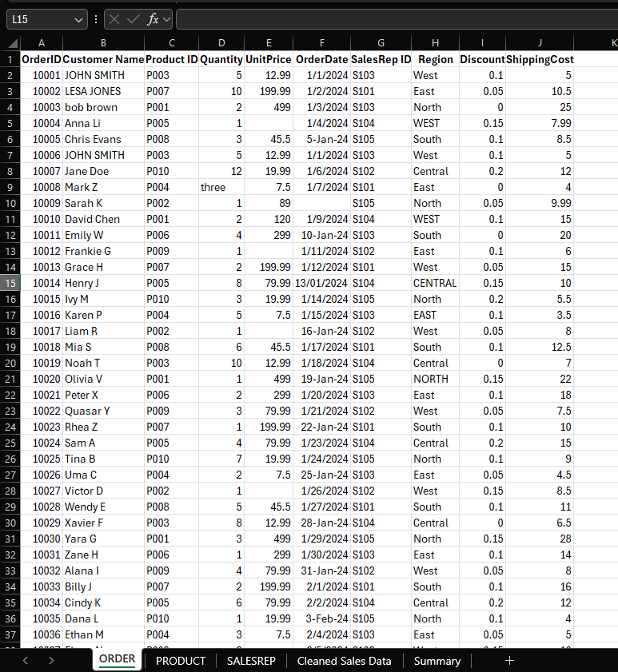This screenshot has width=618, height=672.
Task: Open the Cleaned Sales Data sheet tab
Action: pyautogui.click(x=344, y=661)
